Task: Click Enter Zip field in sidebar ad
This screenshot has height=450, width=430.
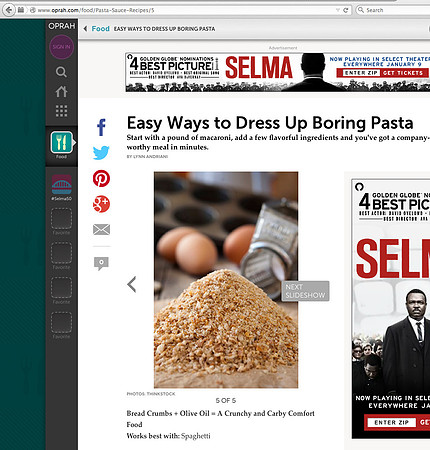Action: [391, 423]
